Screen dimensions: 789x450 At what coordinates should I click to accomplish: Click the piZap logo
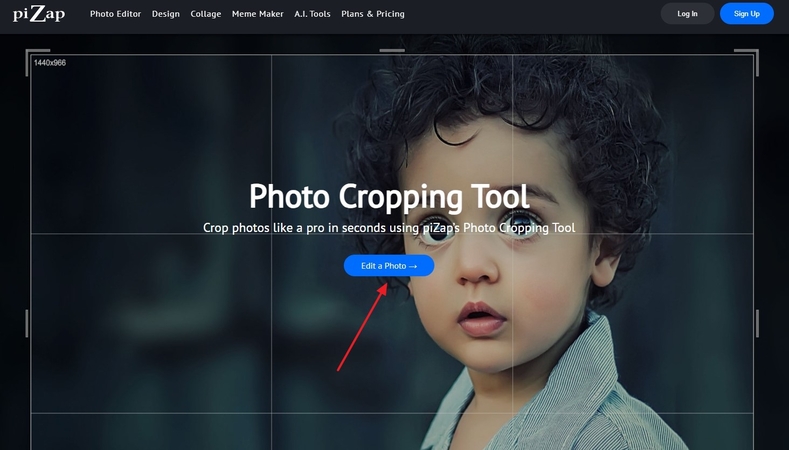click(x=39, y=14)
